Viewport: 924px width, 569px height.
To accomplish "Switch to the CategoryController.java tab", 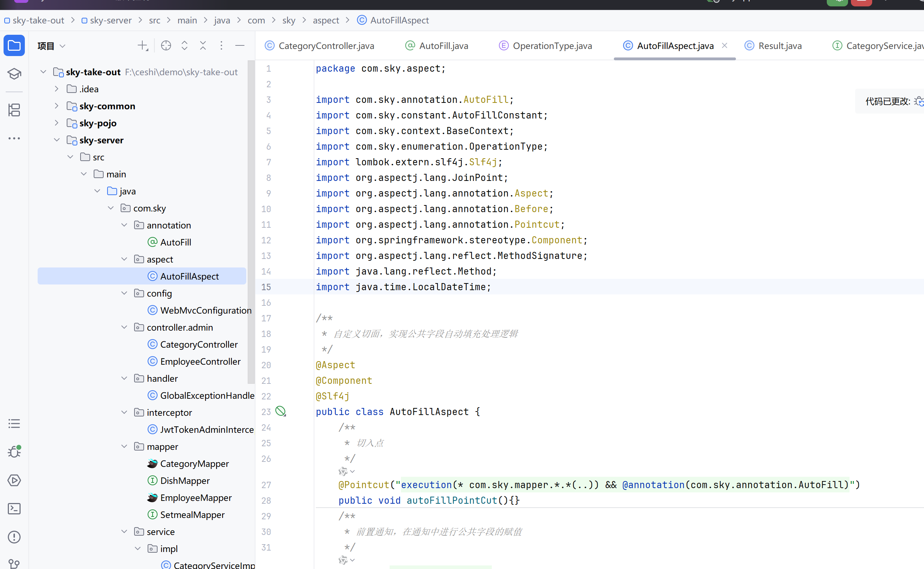I will tap(326, 46).
